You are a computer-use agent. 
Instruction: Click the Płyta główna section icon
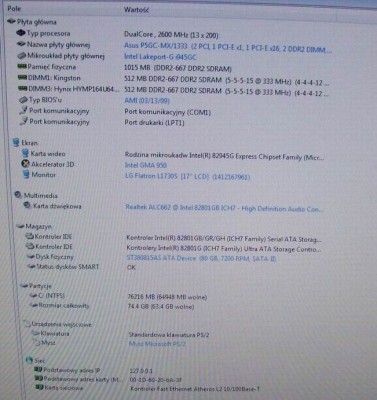[11, 22]
